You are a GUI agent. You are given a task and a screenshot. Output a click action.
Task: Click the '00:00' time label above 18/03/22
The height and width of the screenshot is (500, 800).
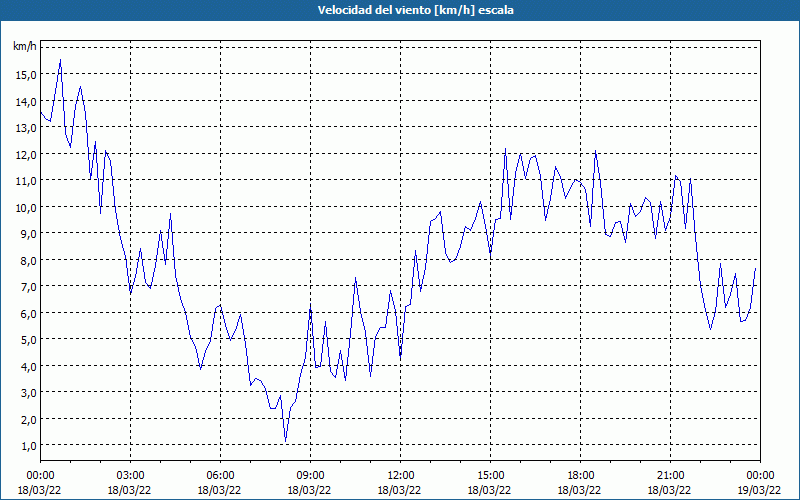tap(40, 476)
